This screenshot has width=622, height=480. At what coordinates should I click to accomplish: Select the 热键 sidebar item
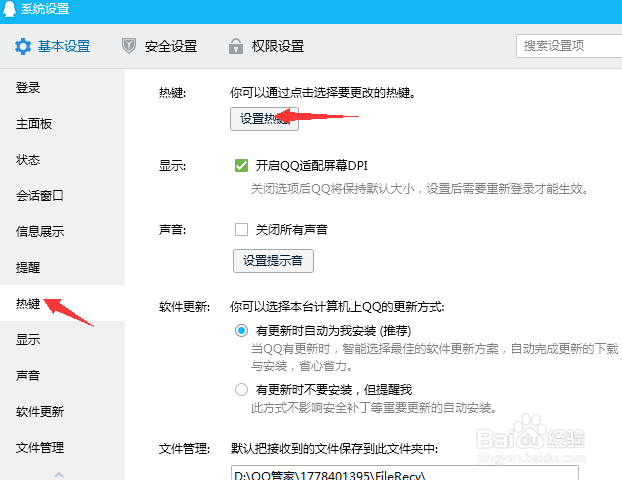coord(28,303)
